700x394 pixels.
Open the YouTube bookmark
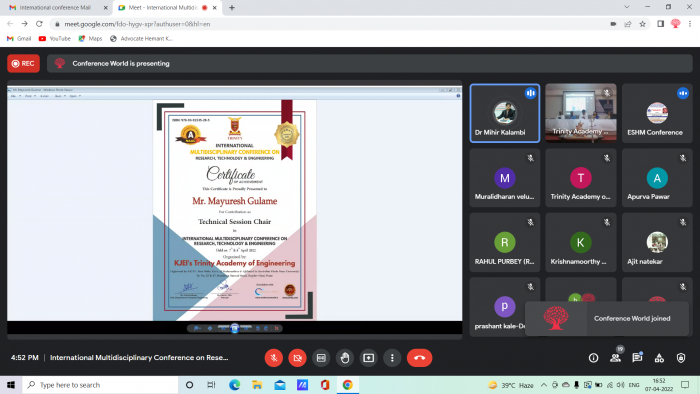(x=55, y=39)
